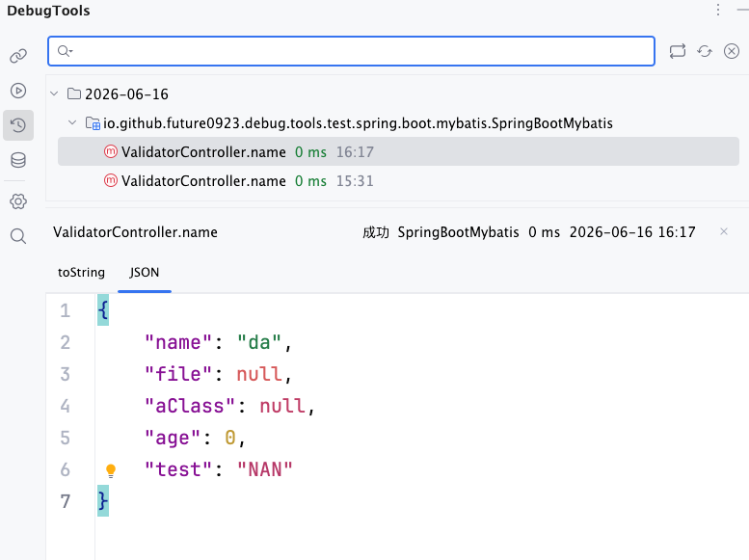The width and height of the screenshot is (749, 560).
Task: Select ValidatorController.name run at 15:31
Action: pos(398,180)
